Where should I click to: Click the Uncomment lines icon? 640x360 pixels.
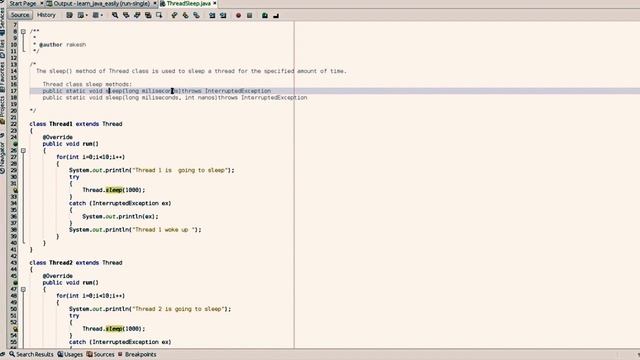point(276,15)
